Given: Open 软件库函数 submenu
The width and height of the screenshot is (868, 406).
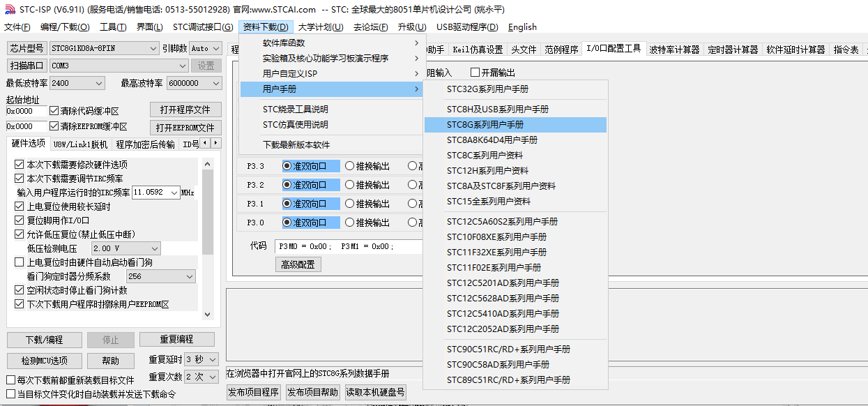Looking at the screenshot, I should (332, 43).
